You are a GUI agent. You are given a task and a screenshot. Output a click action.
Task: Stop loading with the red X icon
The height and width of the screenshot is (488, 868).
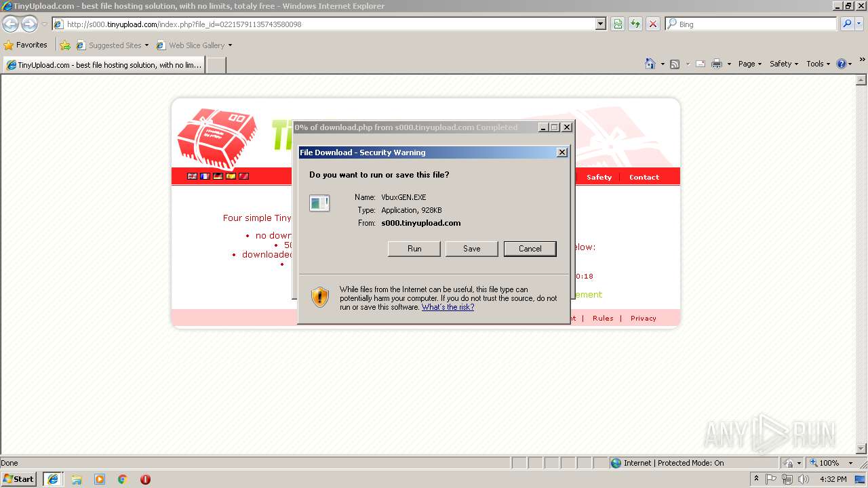(653, 24)
